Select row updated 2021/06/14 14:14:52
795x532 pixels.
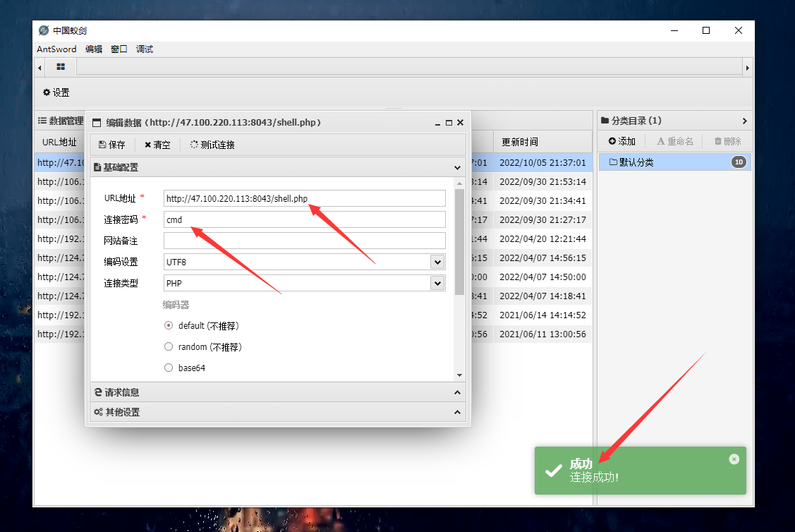click(542, 315)
